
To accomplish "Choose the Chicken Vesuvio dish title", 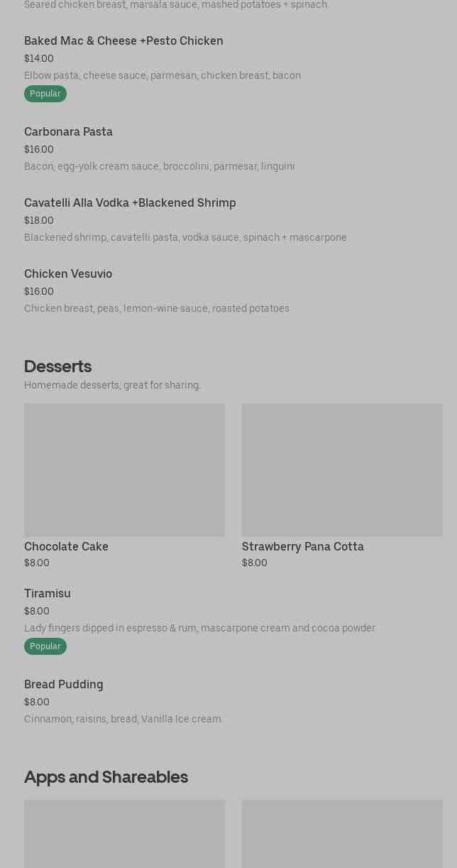I will point(68,274).
